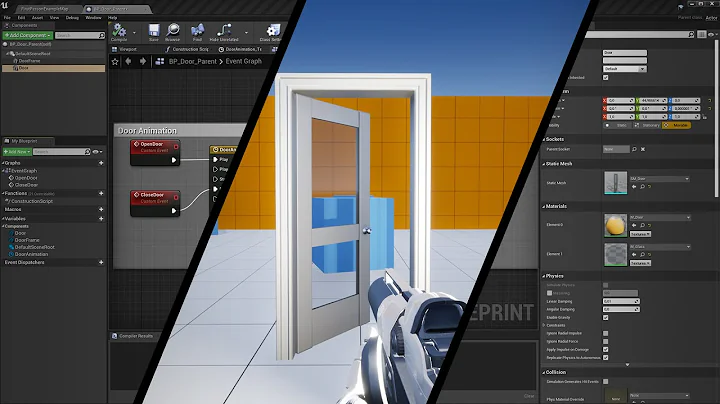
Task: Click the plus icon next to Macros
Action: 101,209
